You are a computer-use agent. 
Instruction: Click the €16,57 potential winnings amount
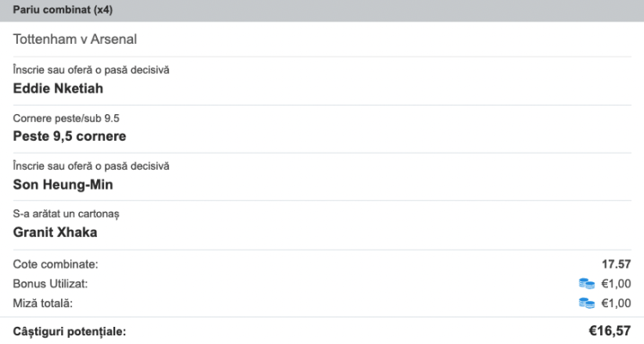pos(610,331)
